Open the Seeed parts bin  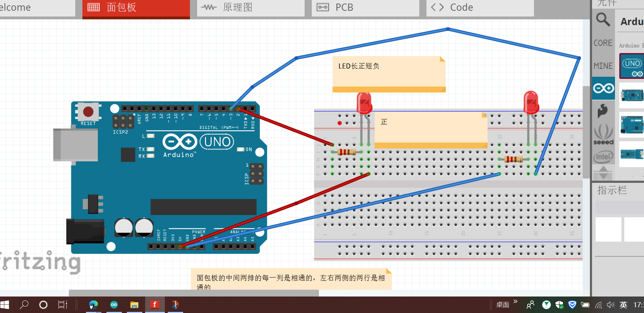tap(604, 134)
